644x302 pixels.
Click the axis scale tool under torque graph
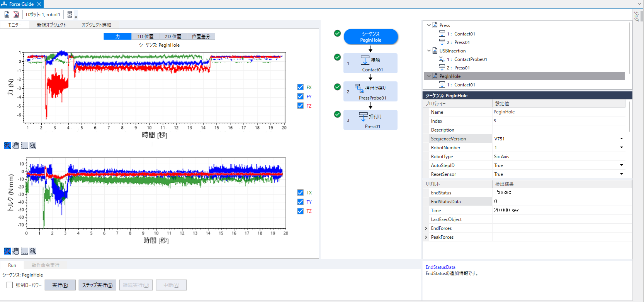(x=24, y=251)
